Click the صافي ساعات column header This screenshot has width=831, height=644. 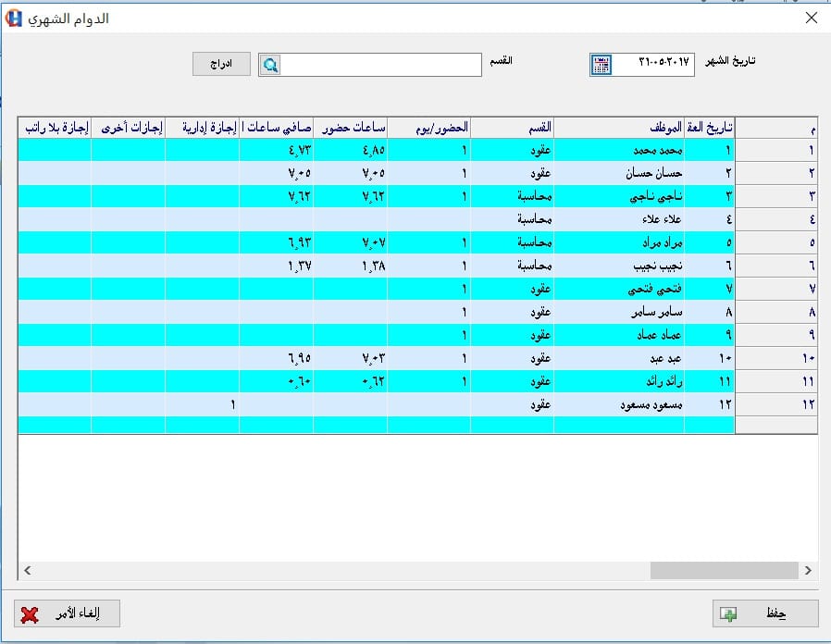tap(276, 128)
